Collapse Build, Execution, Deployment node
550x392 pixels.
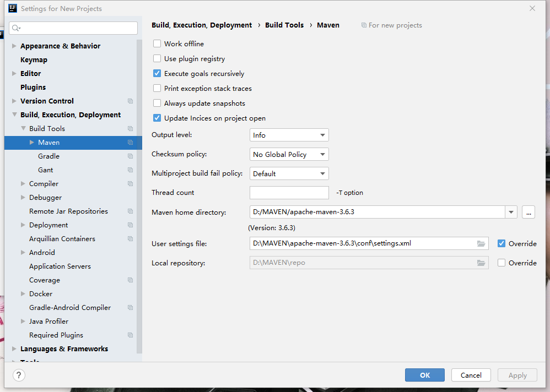(x=14, y=115)
